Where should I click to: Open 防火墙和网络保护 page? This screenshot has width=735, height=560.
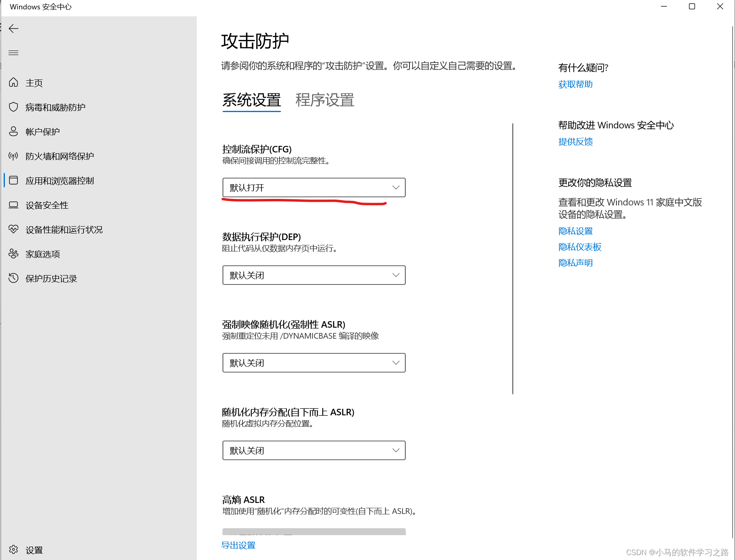60,157
